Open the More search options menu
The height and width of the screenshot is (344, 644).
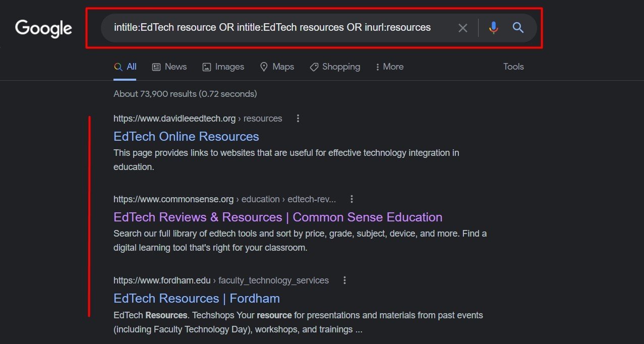click(389, 66)
